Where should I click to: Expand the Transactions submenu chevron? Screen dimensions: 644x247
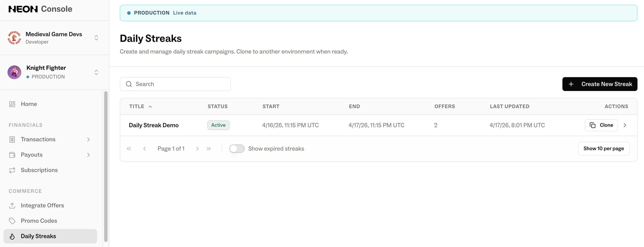[88, 139]
